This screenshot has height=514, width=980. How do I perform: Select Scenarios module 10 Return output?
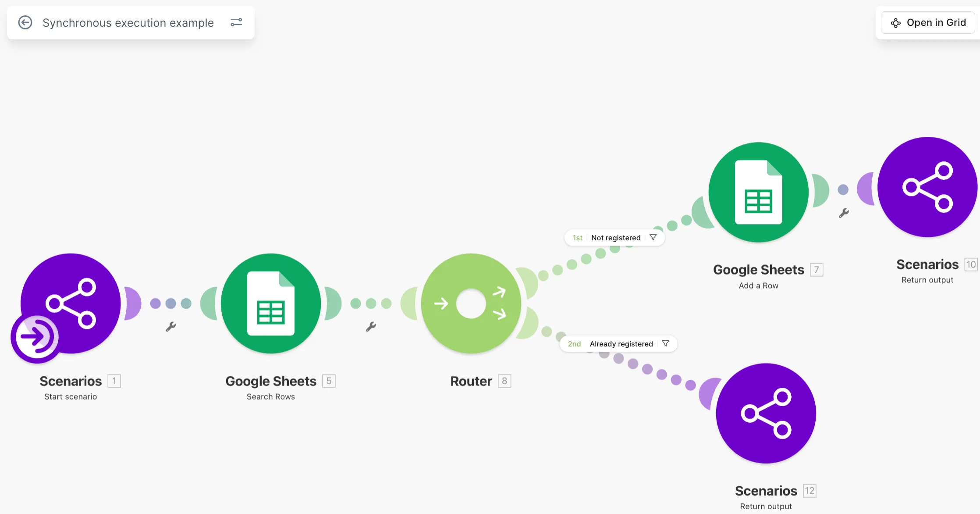pos(927,187)
